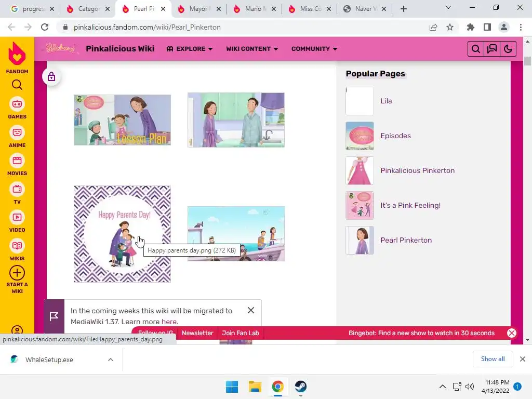This screenshot has width=532, height=399.
Task: Switch to the Miss Co tab
Action: click(310, 9)
